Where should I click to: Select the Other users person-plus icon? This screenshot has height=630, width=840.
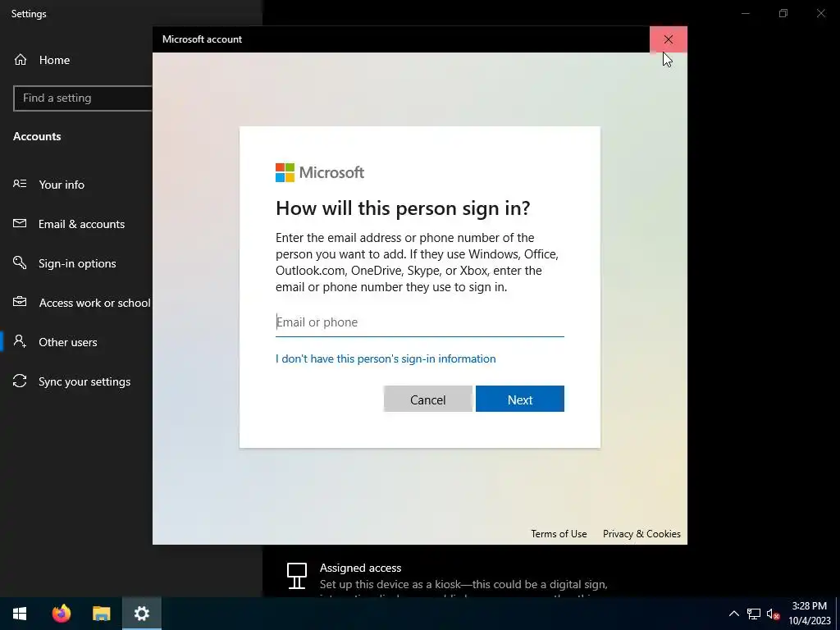pos(20,341)
